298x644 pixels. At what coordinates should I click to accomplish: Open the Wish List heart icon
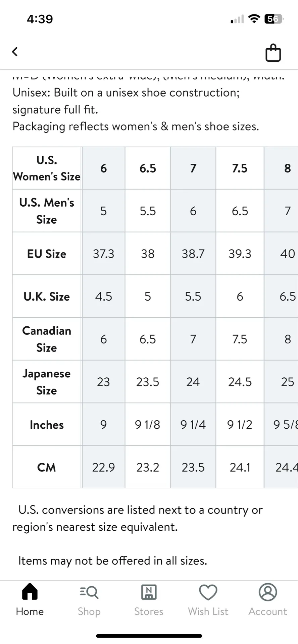(208, 592)
